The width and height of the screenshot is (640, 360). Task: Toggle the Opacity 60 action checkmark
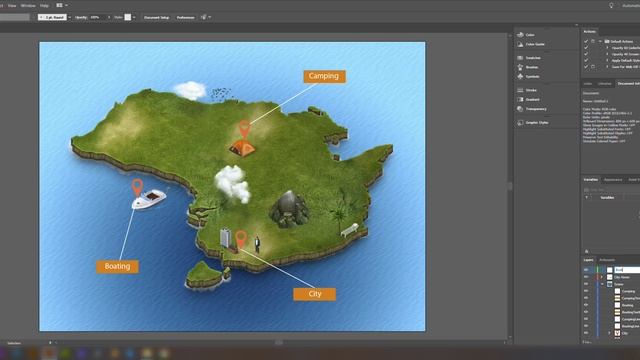click(586, 48)
